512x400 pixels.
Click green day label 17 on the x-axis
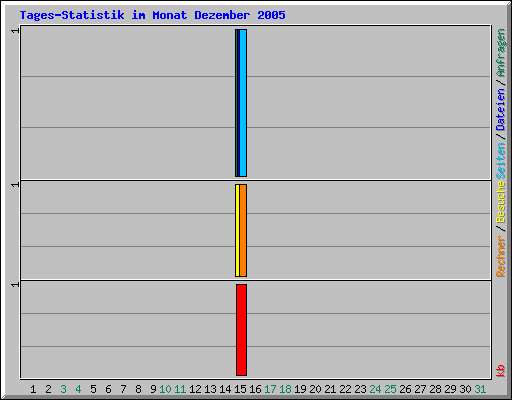[270, 389]
